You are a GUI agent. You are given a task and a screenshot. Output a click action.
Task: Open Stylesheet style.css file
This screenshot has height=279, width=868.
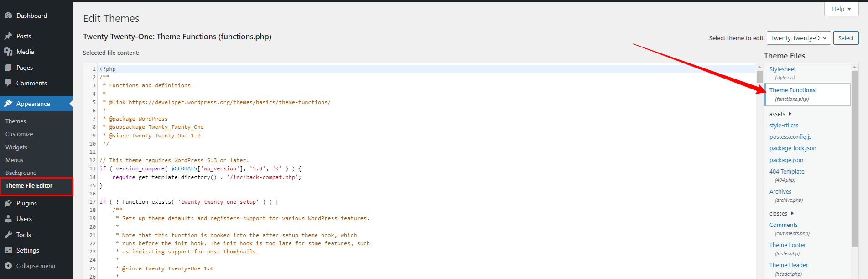[x=783, y=69]
